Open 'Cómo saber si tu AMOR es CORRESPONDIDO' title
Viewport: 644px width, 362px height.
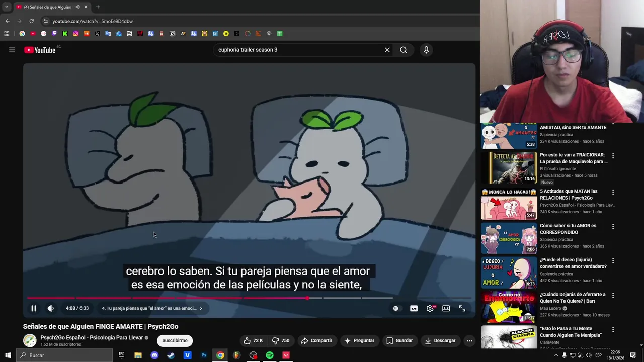point(568,229)
